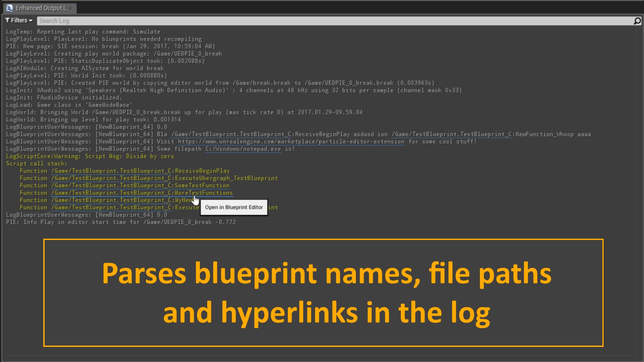The image size is (644, 362).
Task: Open the Filters dropdown
Action: point(19,20)
